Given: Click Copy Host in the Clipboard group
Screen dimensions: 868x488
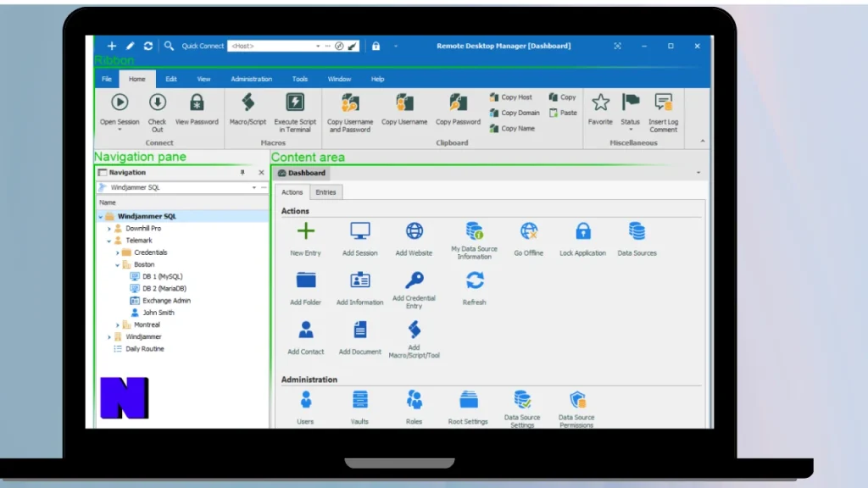Looking at the screenshot, I should (510, 97).
